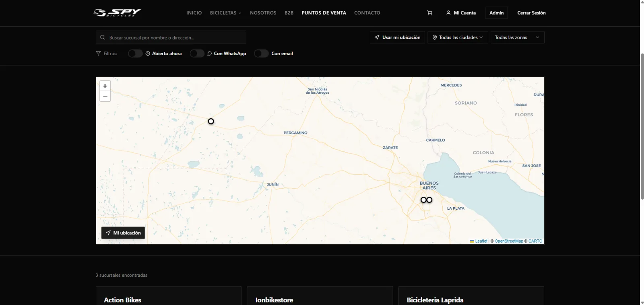Select the map marker west of Pergamino

click(211, 121)
